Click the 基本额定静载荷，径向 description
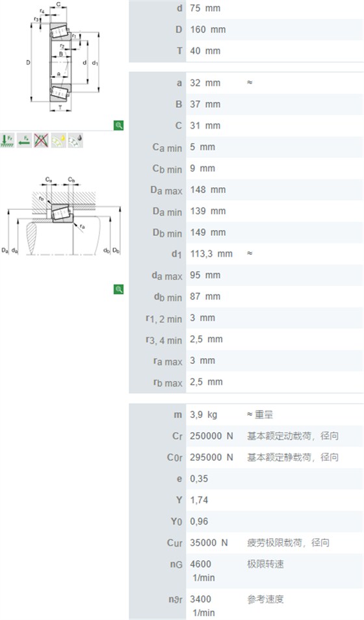The image size is (364, 620). (292, 458)
